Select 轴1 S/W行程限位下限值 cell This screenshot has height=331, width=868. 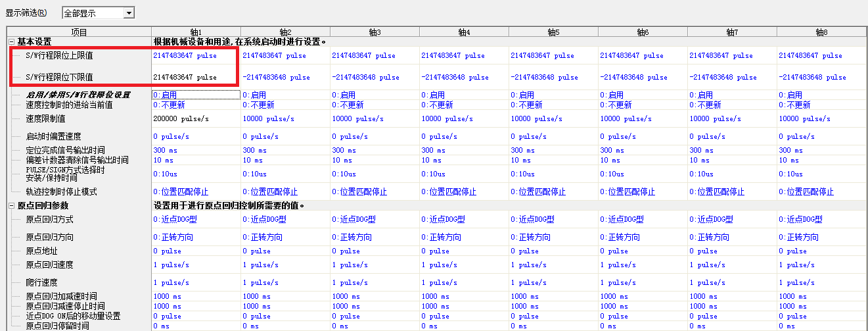tap(195, 77)
